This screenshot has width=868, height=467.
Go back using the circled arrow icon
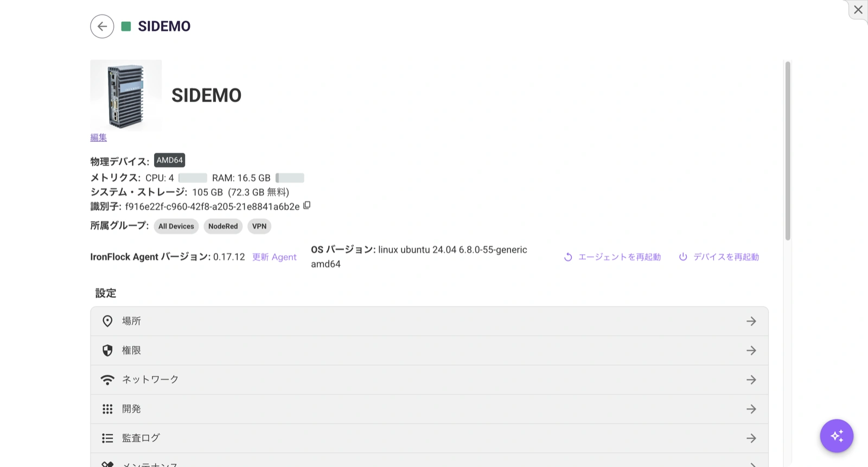click(102, 26)
